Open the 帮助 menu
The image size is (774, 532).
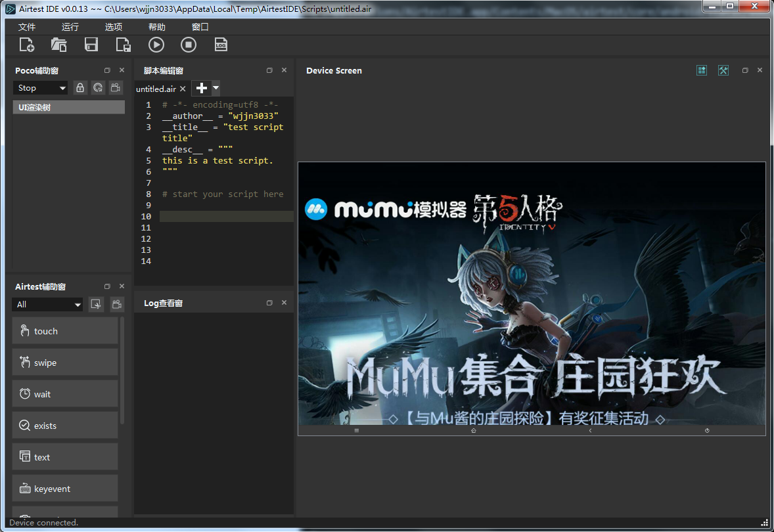tap(157, 27)
